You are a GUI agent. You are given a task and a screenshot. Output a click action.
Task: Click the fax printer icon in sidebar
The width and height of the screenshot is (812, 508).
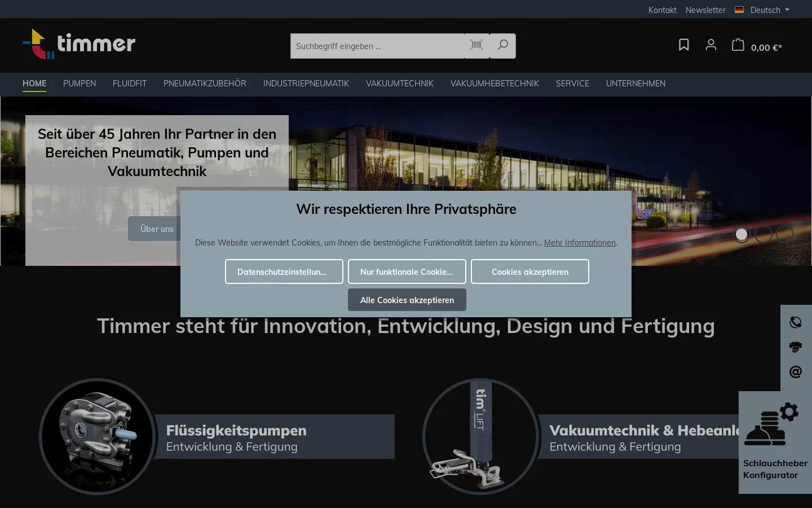coord(796,347)
